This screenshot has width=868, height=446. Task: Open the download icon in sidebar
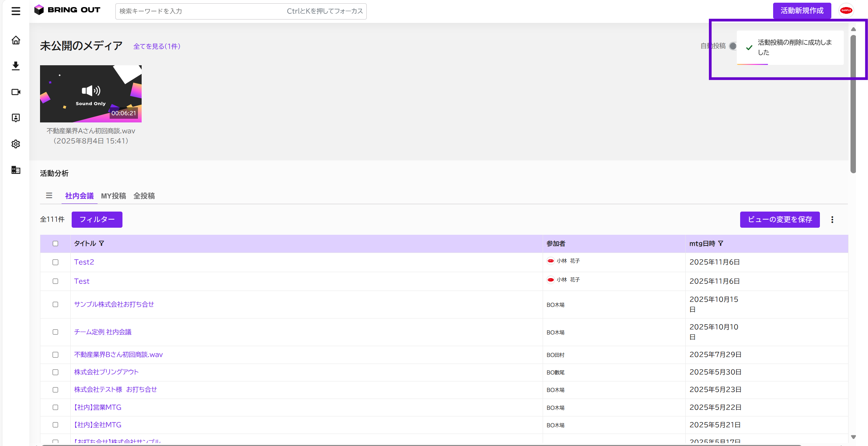tap(15, 66)
